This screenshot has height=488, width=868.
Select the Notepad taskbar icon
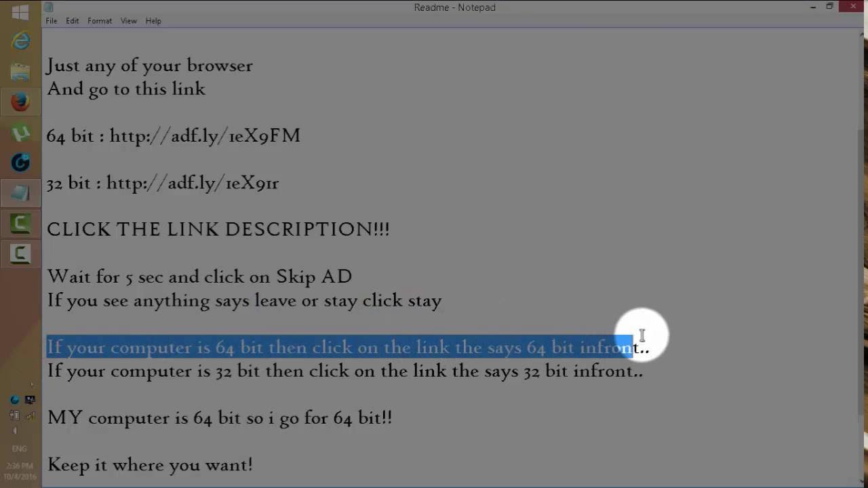[x=20, y=193]
